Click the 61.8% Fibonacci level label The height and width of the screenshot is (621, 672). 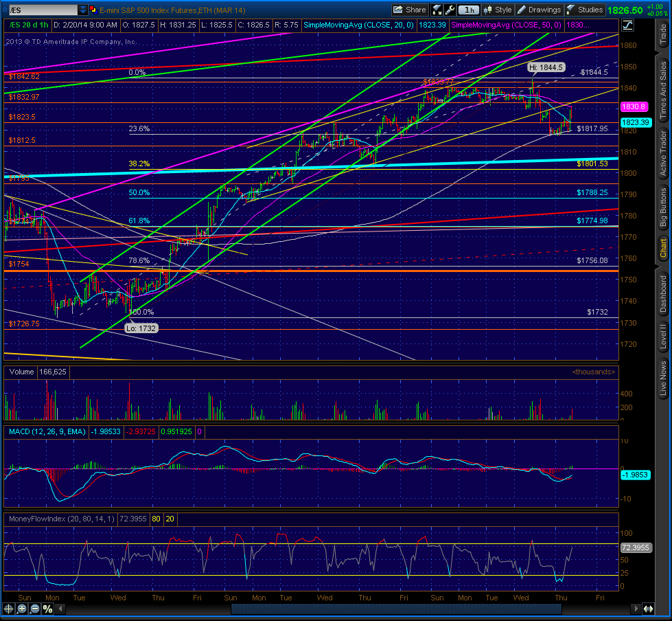click(139, 221)
